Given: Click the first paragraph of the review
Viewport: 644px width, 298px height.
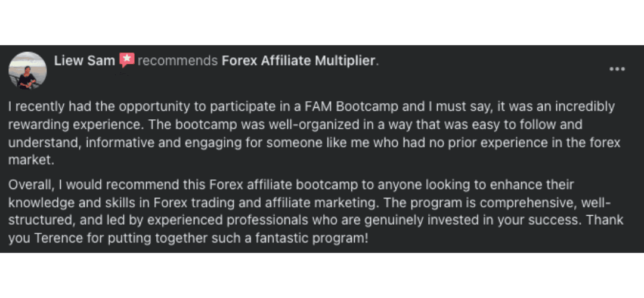Looking at the screenshot, I should (310, 134).
